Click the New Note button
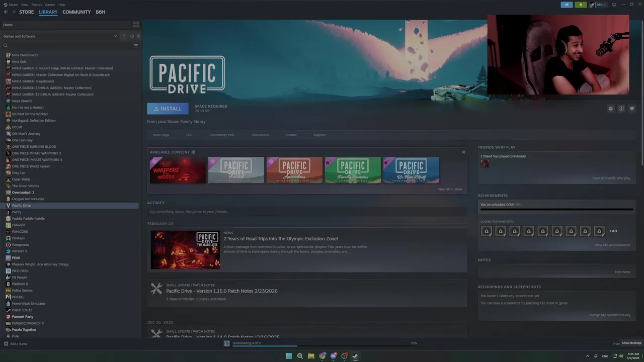Screen dimensions: 644x362 pyautogui.click(x=622, y=272)
